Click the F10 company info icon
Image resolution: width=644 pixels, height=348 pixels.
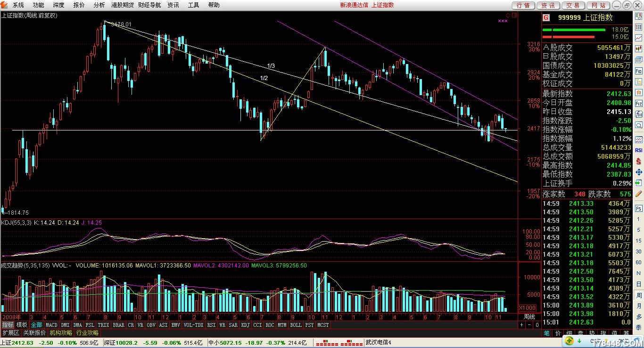(x=638, y=71)
